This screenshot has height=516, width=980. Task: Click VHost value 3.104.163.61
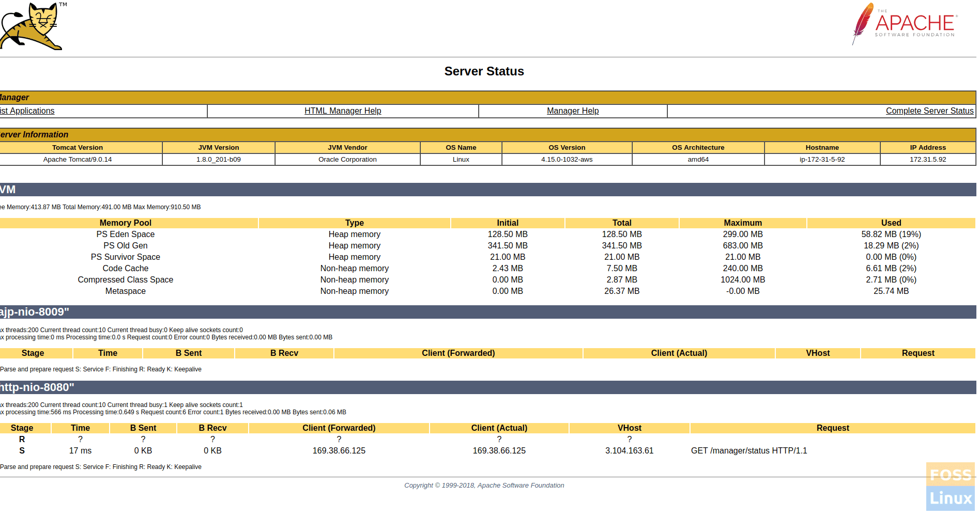pos(630,451)
